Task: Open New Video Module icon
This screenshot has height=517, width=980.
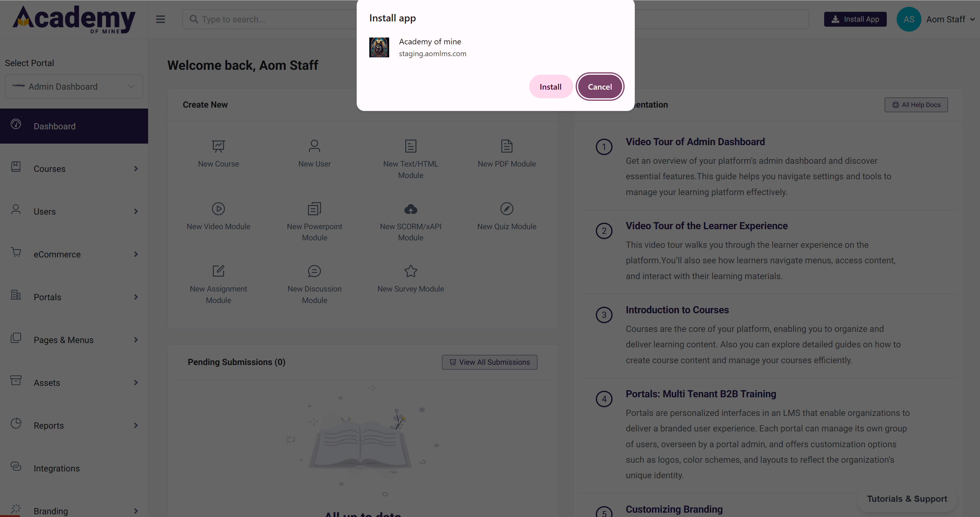Action: (218, 209)
